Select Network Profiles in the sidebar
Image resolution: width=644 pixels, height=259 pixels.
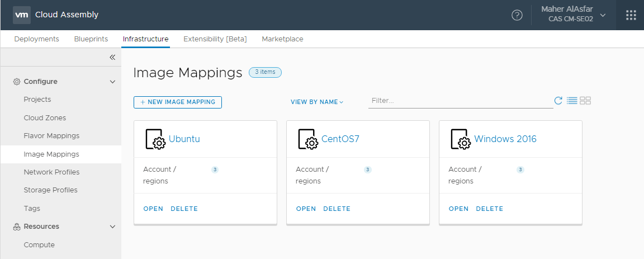[x=51, y=172]
